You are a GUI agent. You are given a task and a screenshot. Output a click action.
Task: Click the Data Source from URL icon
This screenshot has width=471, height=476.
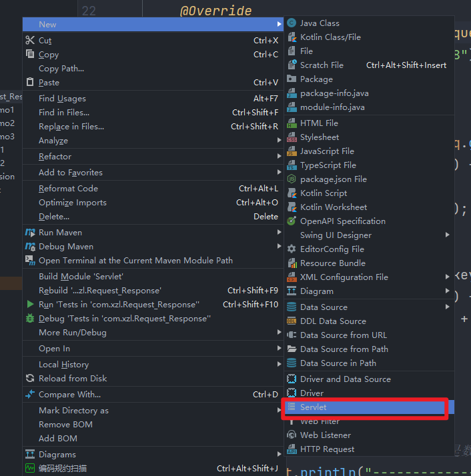pos(292,335)
